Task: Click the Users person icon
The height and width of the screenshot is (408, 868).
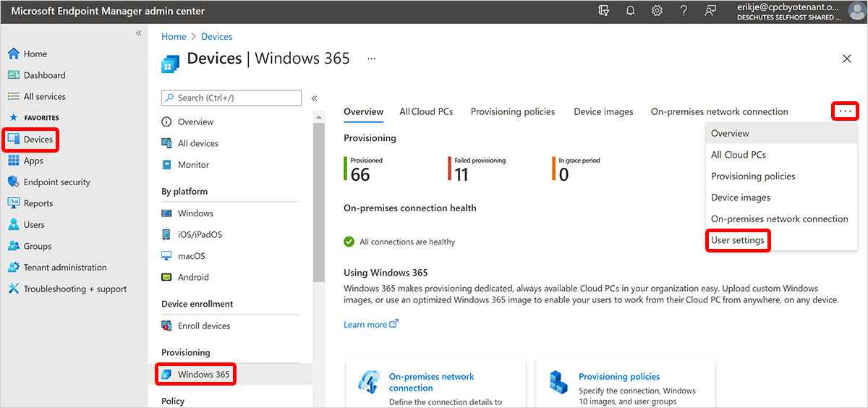Action: click(14, 225)
